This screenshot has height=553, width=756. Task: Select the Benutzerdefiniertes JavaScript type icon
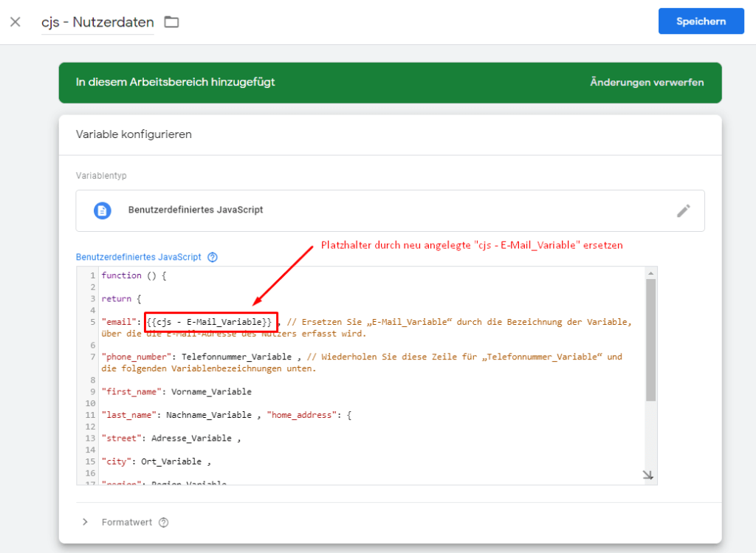pos(102,210)
